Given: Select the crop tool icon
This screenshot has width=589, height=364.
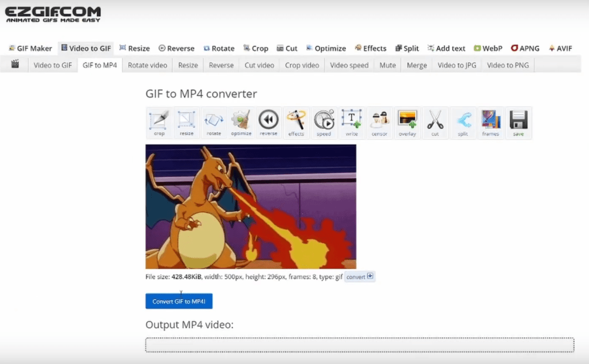Looking at the screenshot, I should coord(159,123).
